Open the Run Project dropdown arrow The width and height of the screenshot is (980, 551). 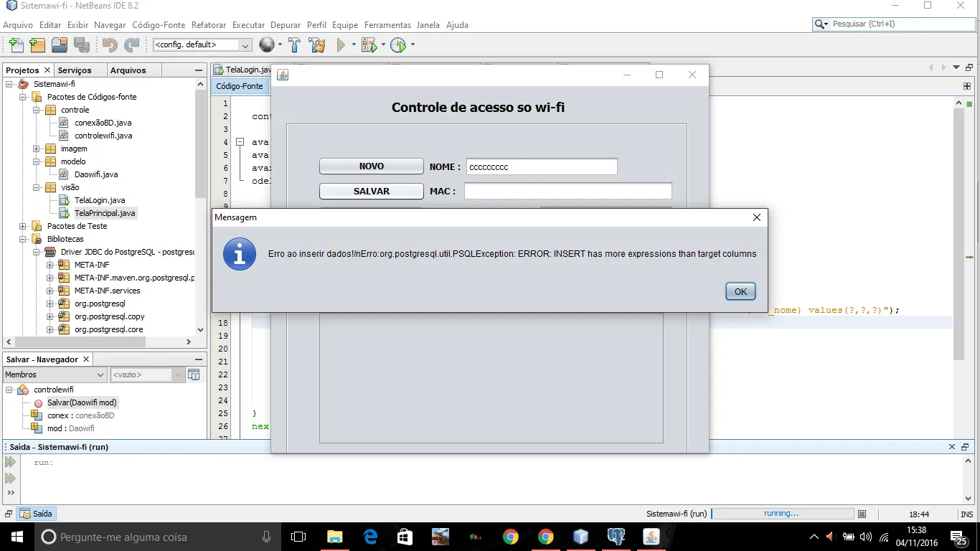point(354,44)
